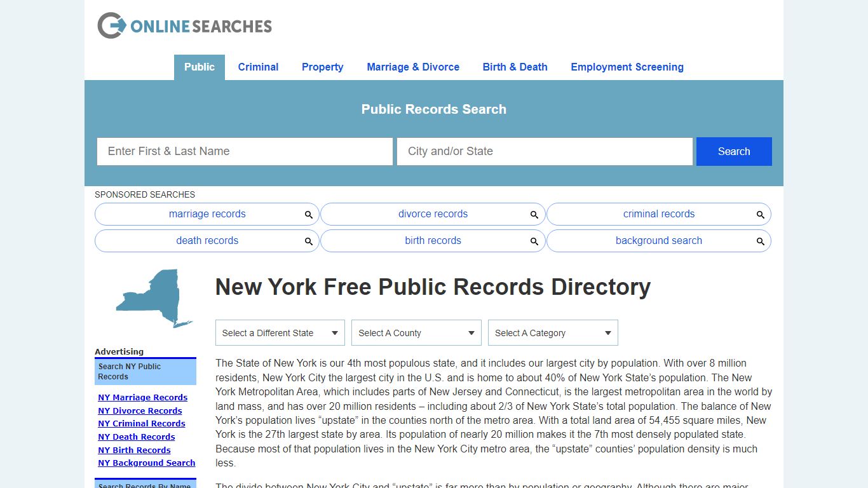The height and width of the screenshot is (488, 868).
Task: Go to Marriage & Divorce tab
Action: tap(413, 67)
